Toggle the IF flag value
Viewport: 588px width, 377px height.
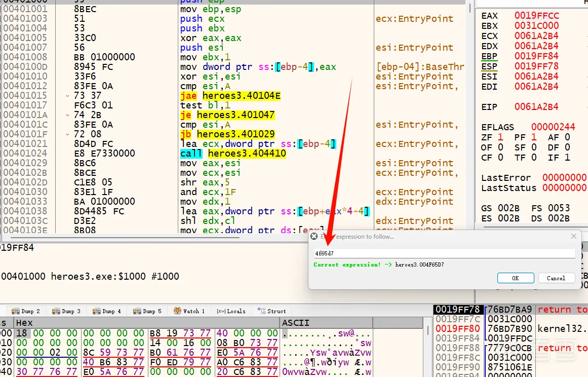click(x=567, y=158)
